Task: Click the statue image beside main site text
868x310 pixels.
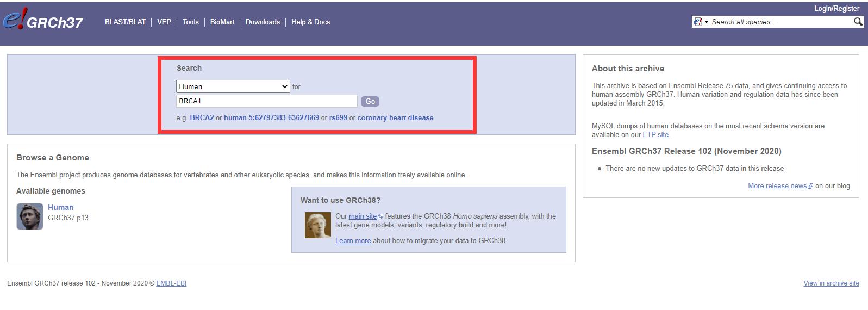Action: (318, 225)
